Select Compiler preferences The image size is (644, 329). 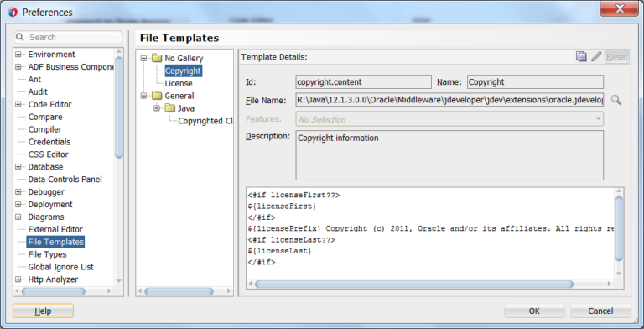click(44, 129)
